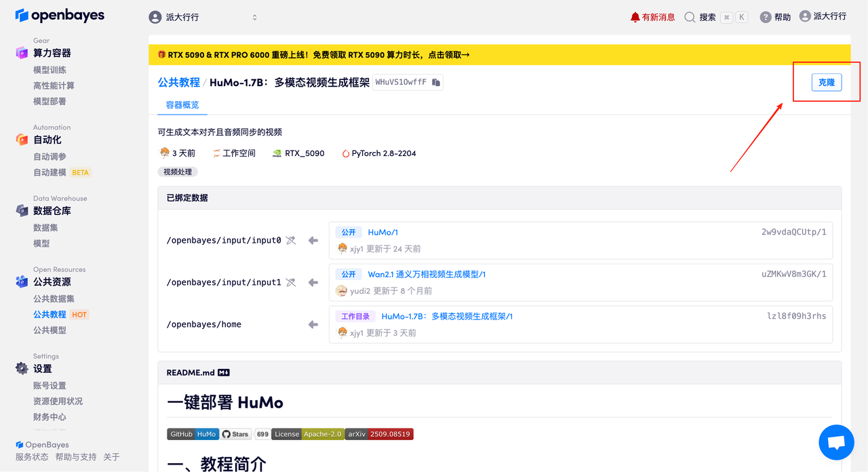This screenshot has height=472, width=868.
Task: Open the chat support bubble
Action: (836, 442)
